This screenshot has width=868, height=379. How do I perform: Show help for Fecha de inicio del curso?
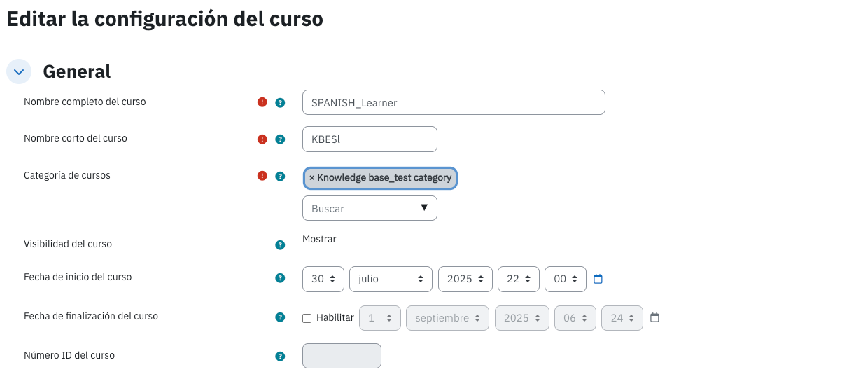[280, 278]
